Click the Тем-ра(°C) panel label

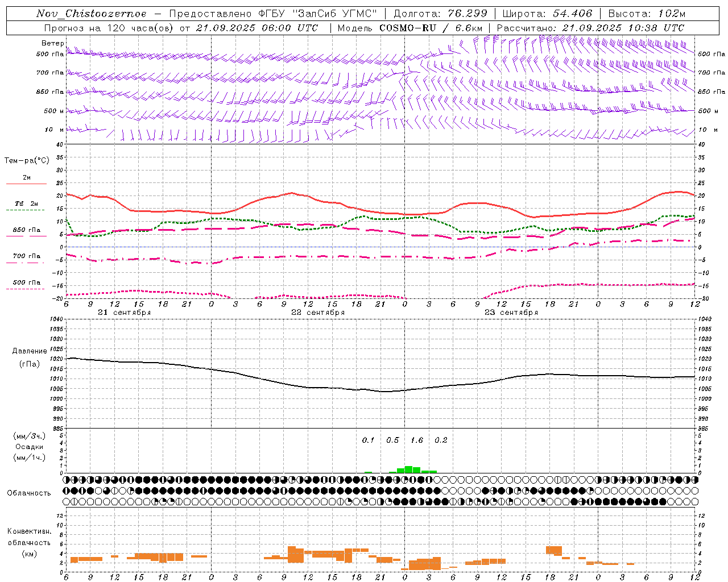pos(27,161)
